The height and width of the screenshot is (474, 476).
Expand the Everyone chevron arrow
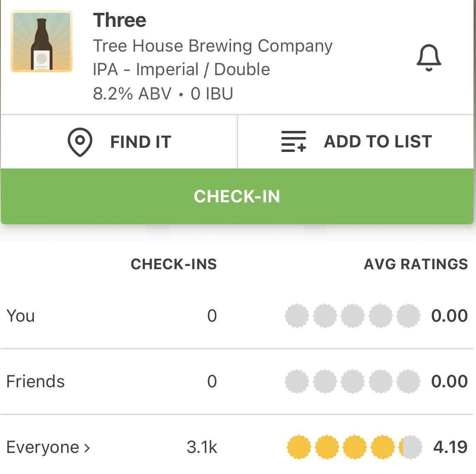click(x=87, y=448)
